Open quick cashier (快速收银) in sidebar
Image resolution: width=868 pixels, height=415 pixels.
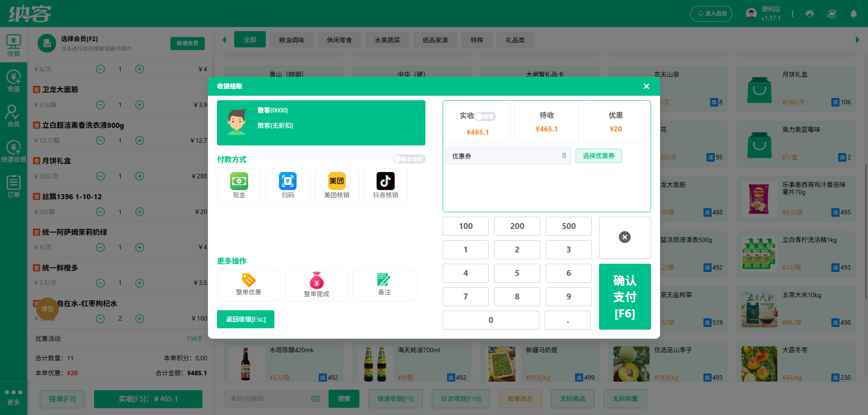click(14, 152)
